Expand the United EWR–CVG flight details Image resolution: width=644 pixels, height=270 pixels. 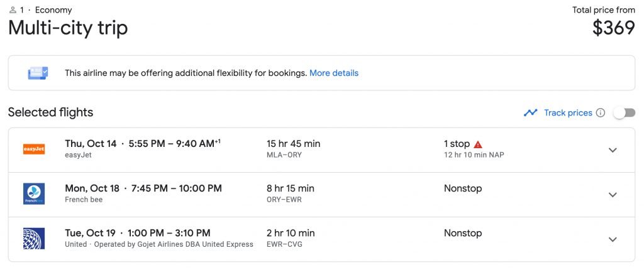click(x=613, y=239)
